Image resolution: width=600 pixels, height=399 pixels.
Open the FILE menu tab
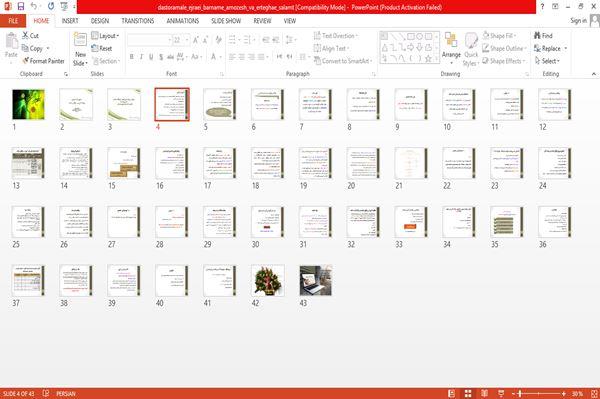(x=13, y=21)
